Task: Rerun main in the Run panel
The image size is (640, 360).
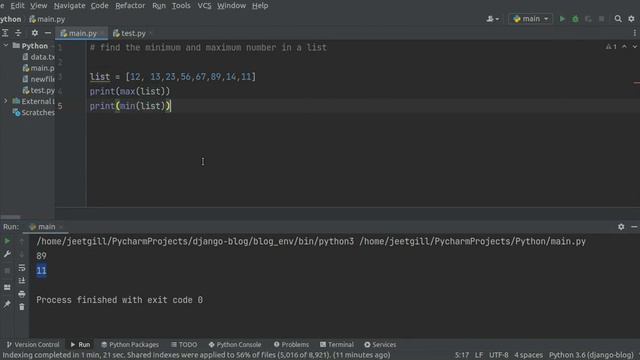Action: tap(7, 241)
